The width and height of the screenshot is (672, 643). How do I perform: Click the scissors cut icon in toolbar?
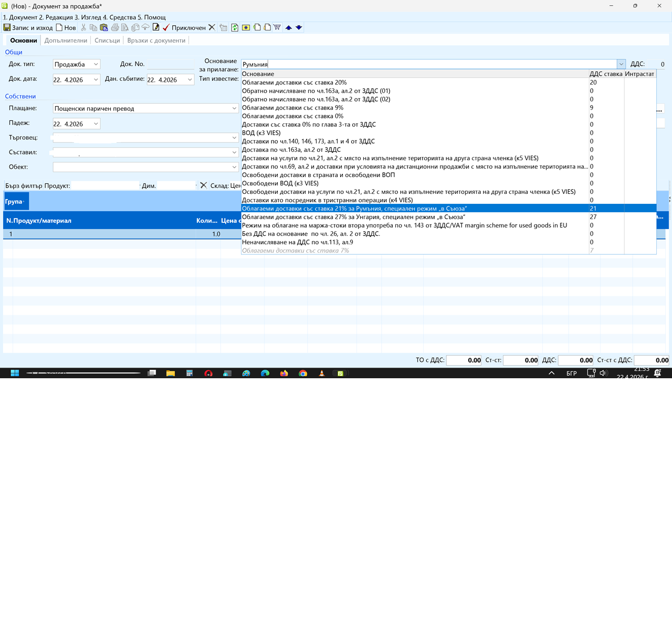click(83, 27)
